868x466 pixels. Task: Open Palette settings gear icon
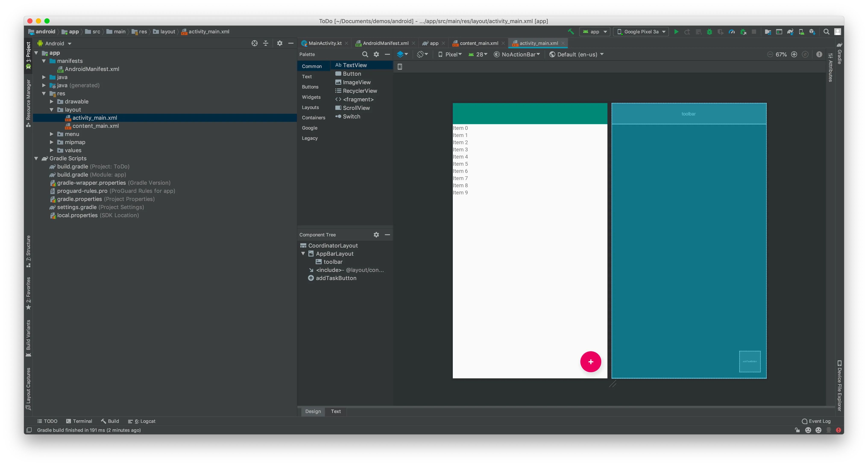point(376,54)
